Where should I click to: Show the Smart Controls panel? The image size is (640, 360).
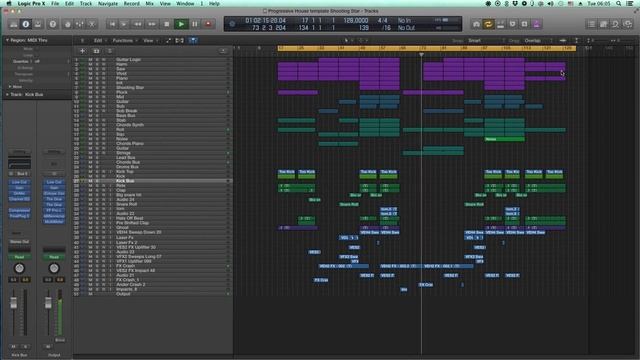(x=67, y=24)
